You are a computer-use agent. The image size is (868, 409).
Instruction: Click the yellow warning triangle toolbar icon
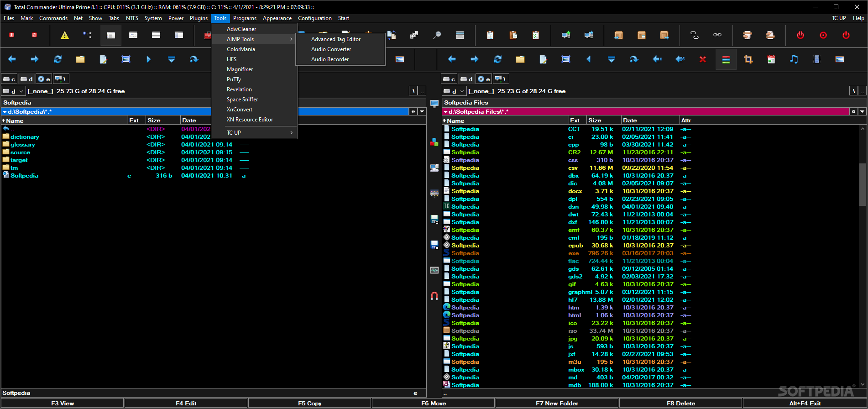click(x=65, y=35)
